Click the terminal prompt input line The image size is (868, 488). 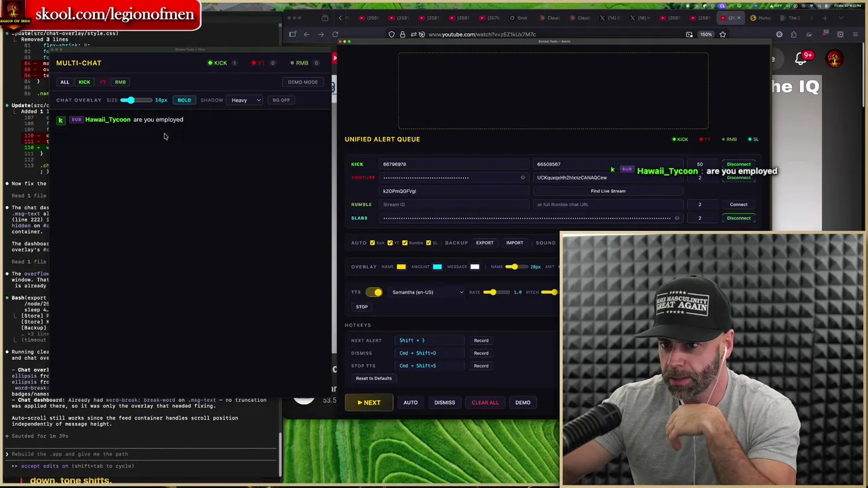tap(142, 454)
